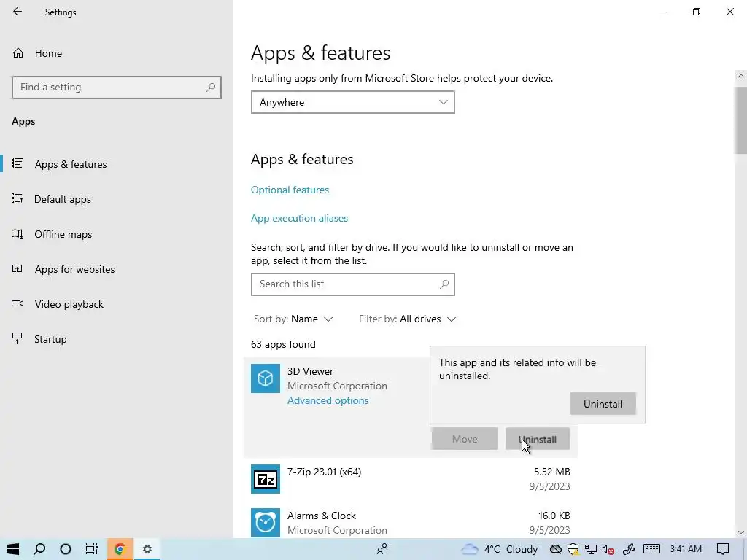Click the Home house icon

click(x=18, y=53)
